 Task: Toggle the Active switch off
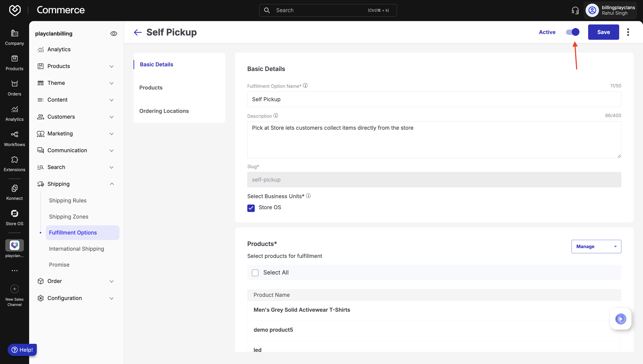pos(572,32)
